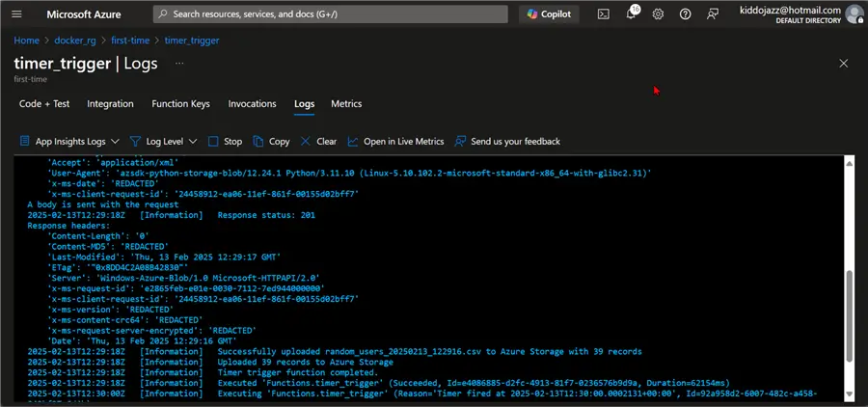Click the user account avatar
The image size is (868, 407).
854,14
